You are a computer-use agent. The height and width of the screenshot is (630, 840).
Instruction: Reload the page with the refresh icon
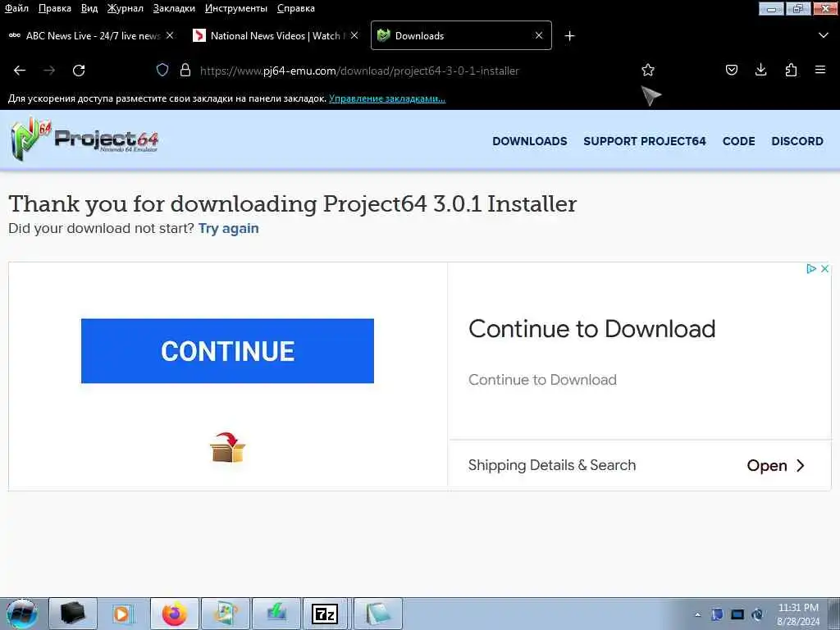coord(79,71)
